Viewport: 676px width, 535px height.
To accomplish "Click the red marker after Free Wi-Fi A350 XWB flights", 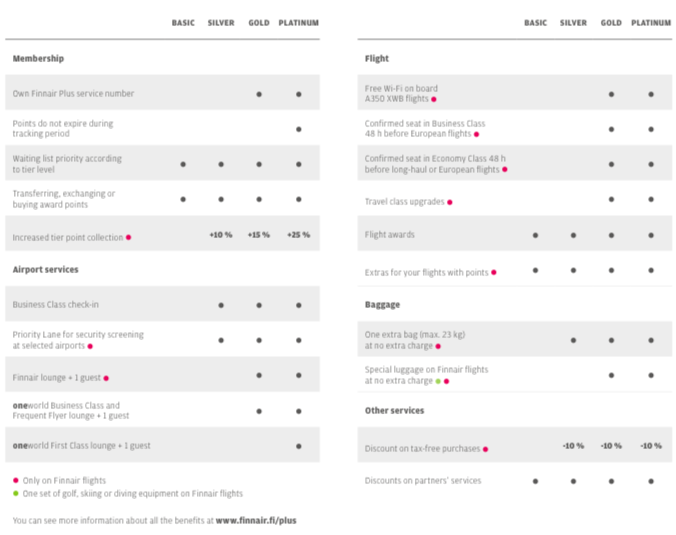I will point(434,99).
